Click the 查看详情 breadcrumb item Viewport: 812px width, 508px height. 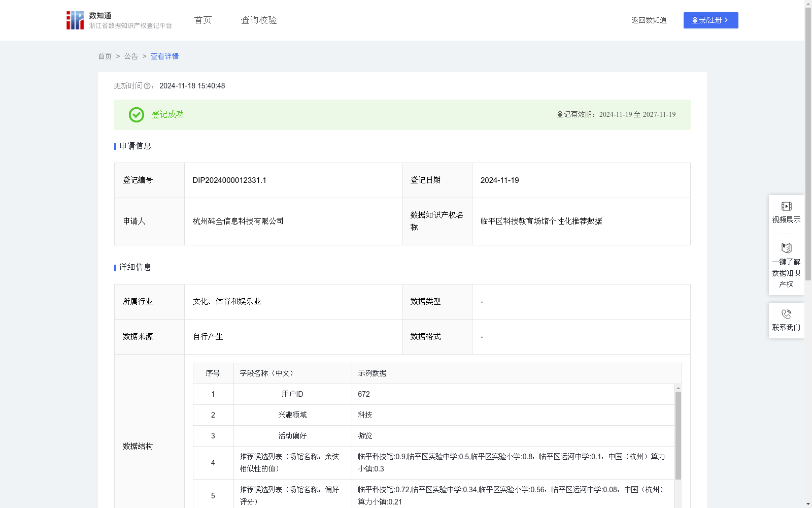coord(164,56)
